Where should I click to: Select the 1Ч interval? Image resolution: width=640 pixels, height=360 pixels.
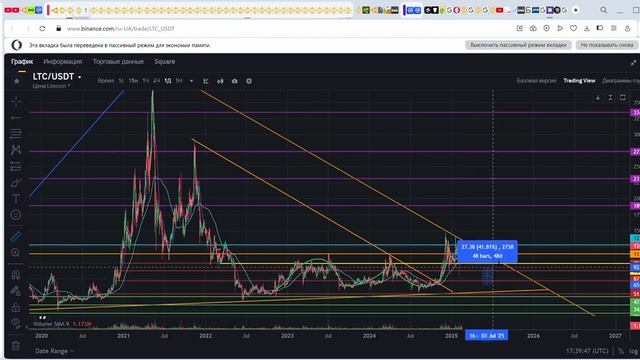[146, 81]
